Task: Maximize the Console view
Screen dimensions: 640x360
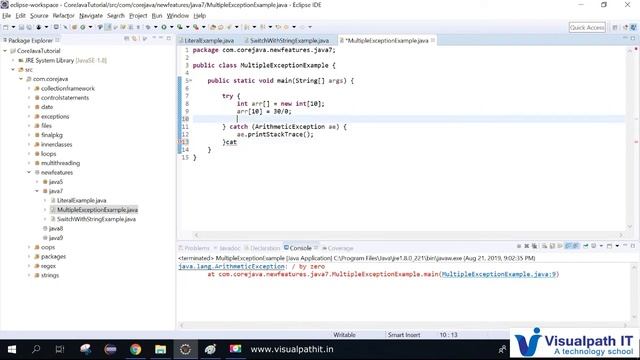Action: 633,246
